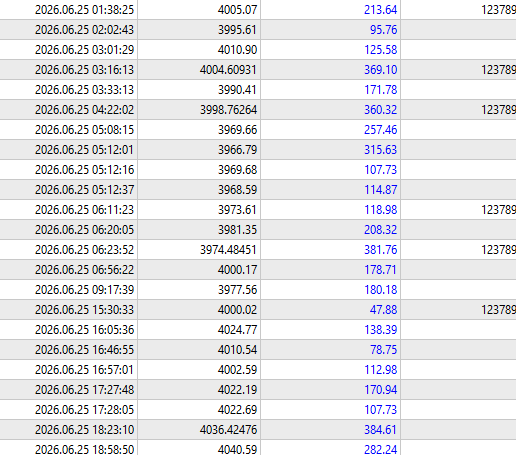Screen dimensions: 516x455
Task: Click price value 3981.35
Action: pyautogui.click(x=237, y=230)
